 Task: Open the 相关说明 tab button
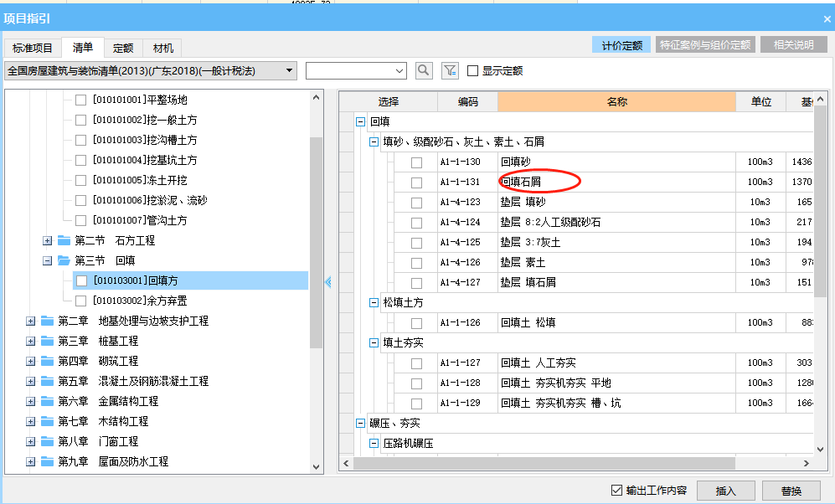[x=793, y=45]
